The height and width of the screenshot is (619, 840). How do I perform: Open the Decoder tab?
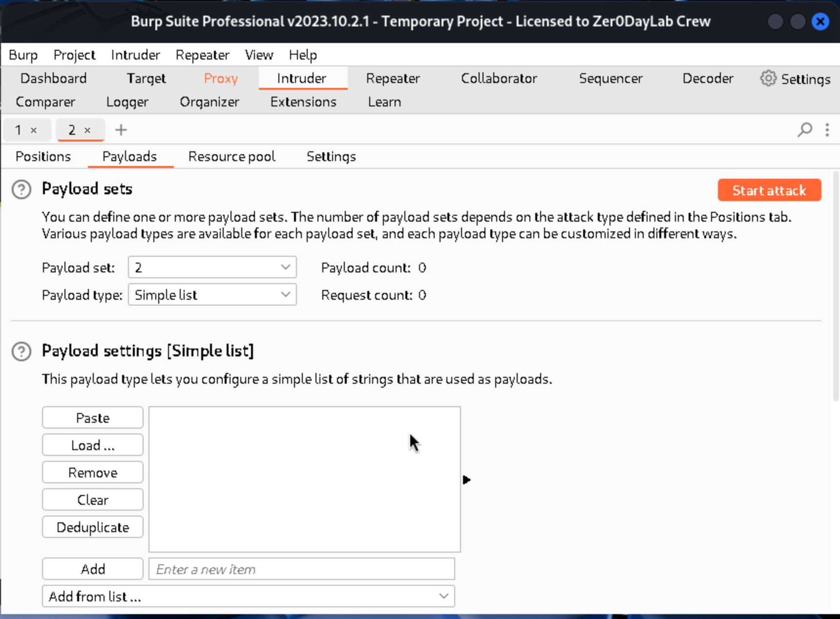click(708, 78)
